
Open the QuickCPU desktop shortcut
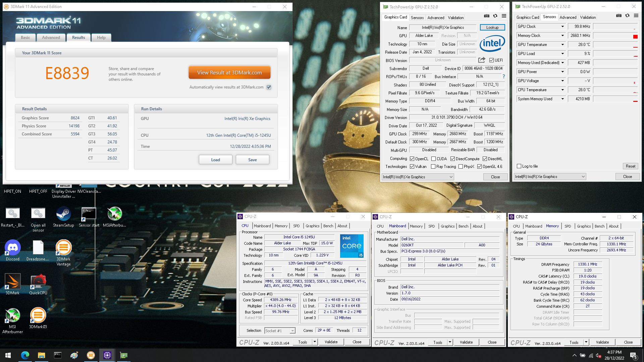click(38, 284)
